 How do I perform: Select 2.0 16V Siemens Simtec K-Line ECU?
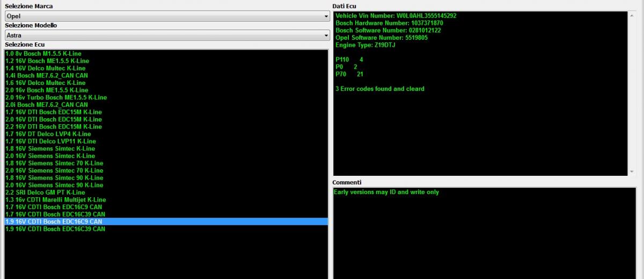[x=166, y=156]
